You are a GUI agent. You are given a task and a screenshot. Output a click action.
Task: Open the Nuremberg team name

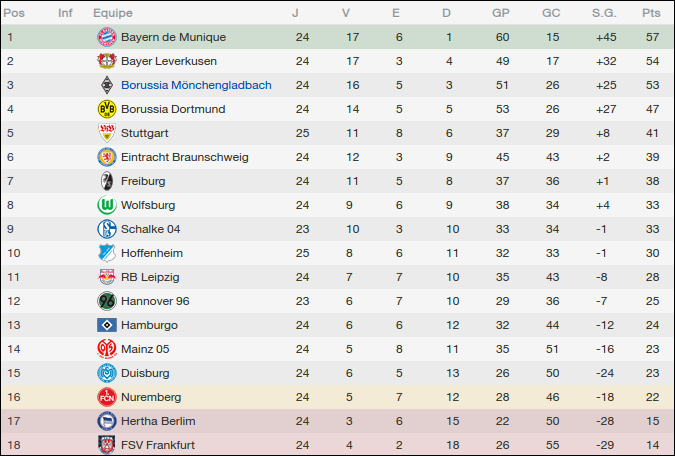(151, 397)
